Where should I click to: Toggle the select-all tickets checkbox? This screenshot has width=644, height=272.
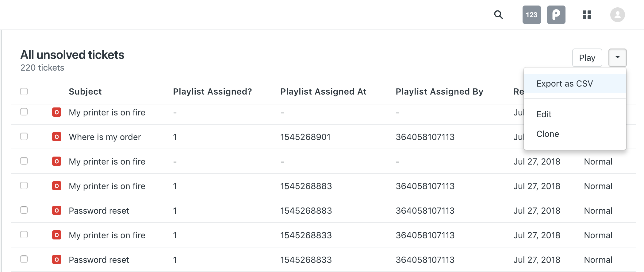pyautogui.click(x=24, y=91)
